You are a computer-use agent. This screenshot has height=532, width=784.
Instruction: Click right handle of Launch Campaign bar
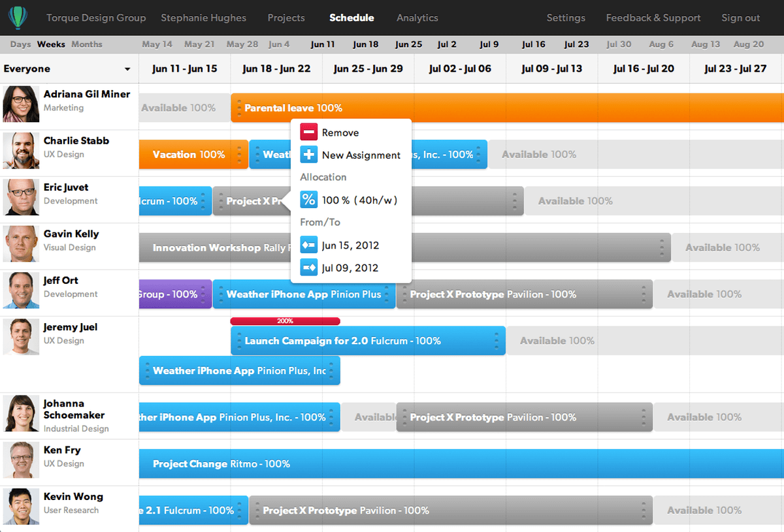tap(497, 341)
